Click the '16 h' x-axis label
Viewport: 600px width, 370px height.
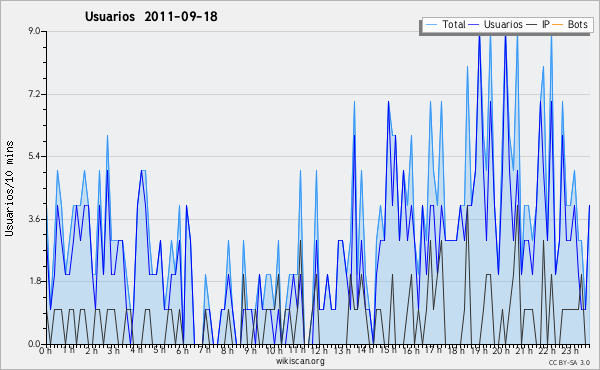[411, 351]
